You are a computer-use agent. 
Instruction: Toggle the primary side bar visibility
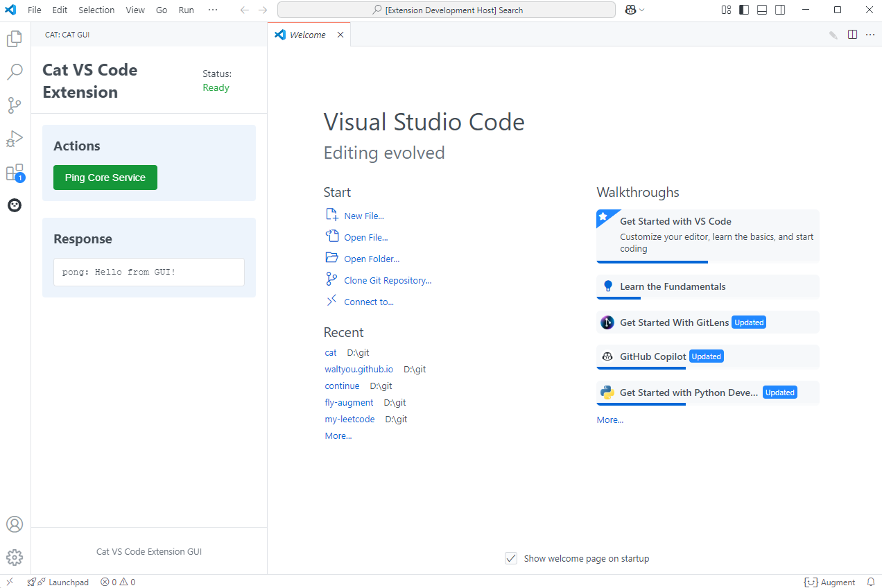pyautogui.click(x=744, y=10)
